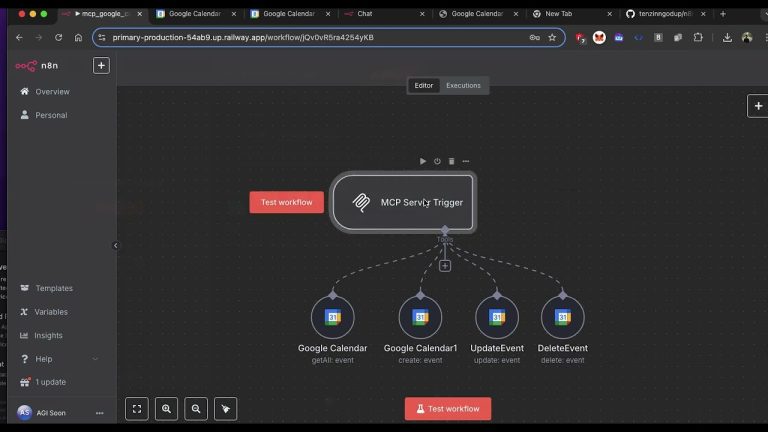This screenshot has width=768, height=432.
Task: Open the UpdateEvent node
Action: coord(496,317)
